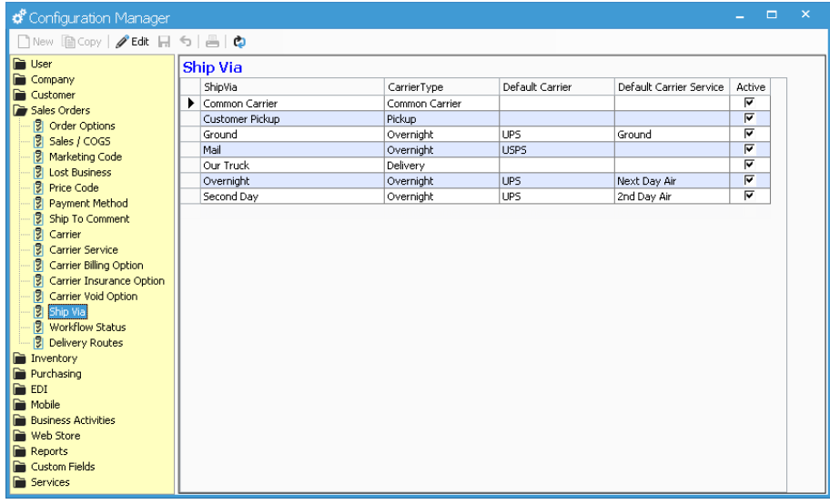Maximize the Configuration Manager window
The image size is (830, 504).
(x=772, y=15)
